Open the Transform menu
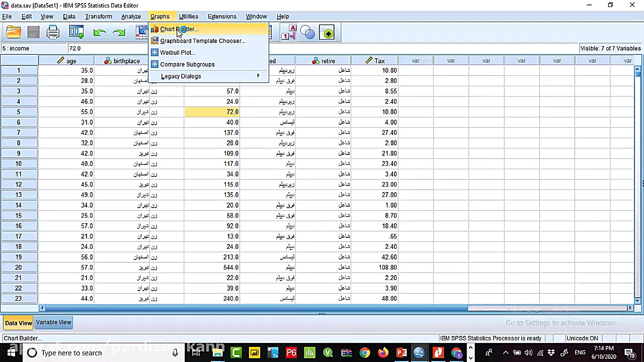The image size is (644, 362). pos(99,16)
